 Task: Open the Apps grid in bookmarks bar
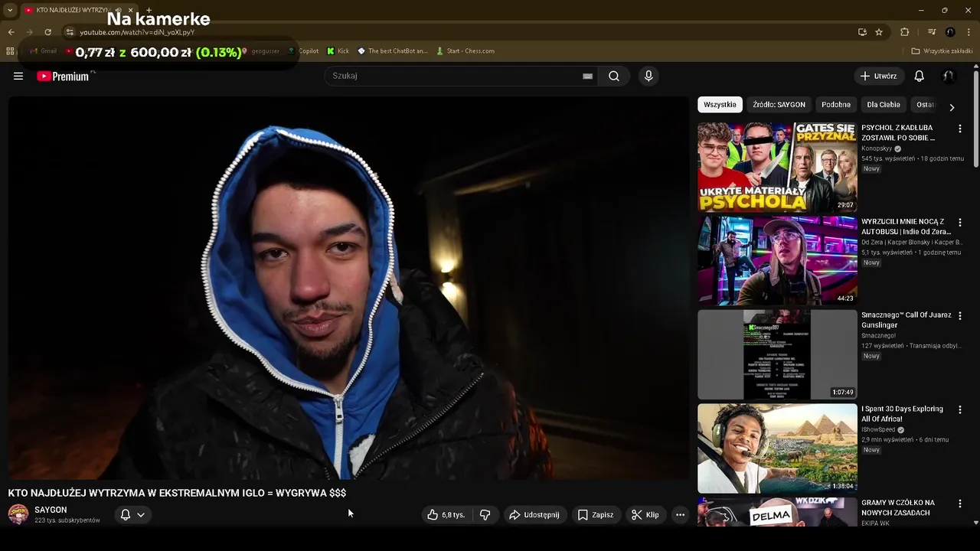(10, 51)
